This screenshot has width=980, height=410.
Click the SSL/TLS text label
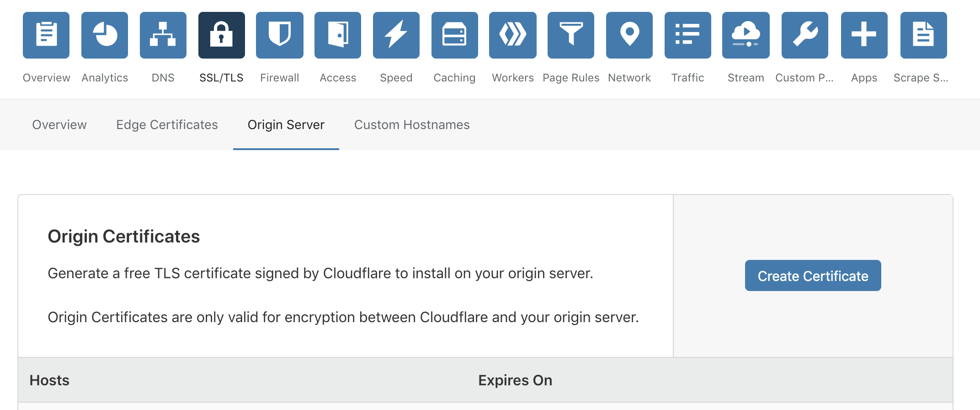[222, 78]
